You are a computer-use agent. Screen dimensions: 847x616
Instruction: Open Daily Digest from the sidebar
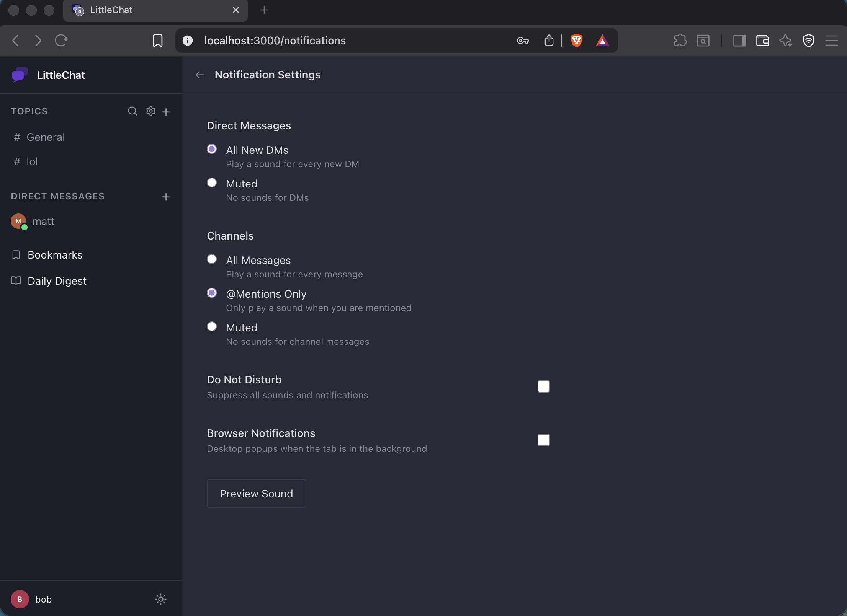point(56,280)
